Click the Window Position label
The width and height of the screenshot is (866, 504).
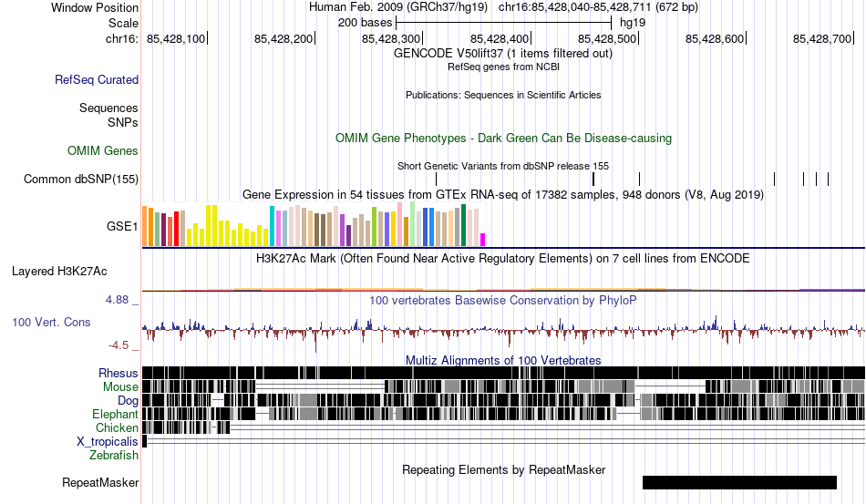[x=95, y=7]
